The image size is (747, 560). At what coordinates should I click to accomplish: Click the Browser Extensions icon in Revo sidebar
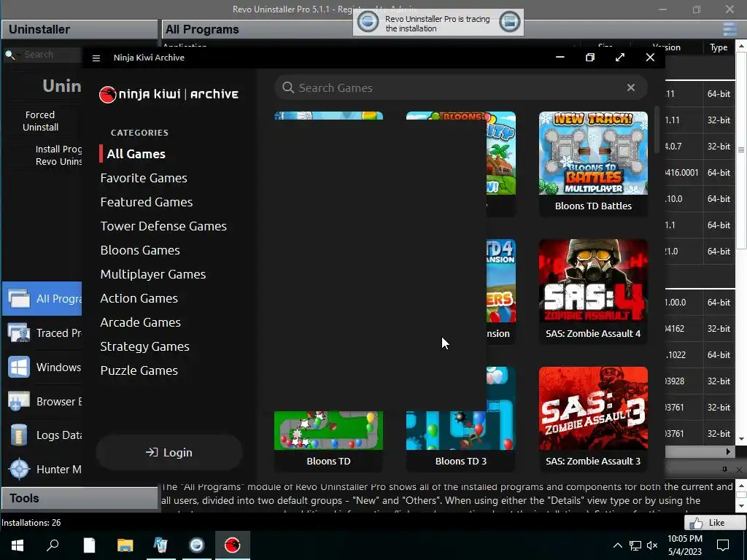coord(19,402)
